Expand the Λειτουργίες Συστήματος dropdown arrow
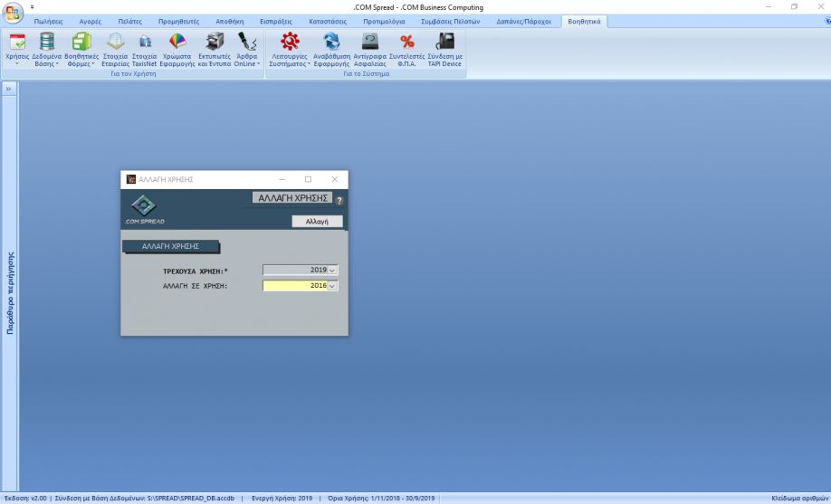Viewport: 831px width, 504px height. pyautogui.click(x=309, y=64)
